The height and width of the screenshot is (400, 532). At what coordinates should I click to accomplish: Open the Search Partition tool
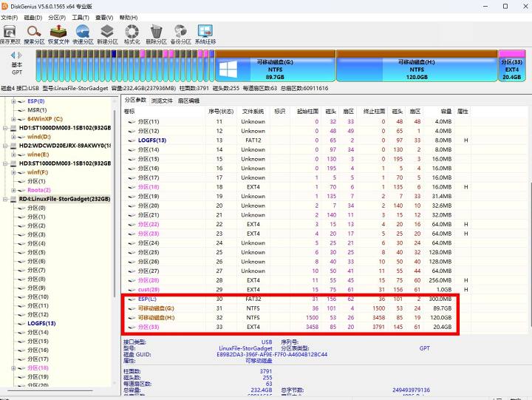point(34,35)
